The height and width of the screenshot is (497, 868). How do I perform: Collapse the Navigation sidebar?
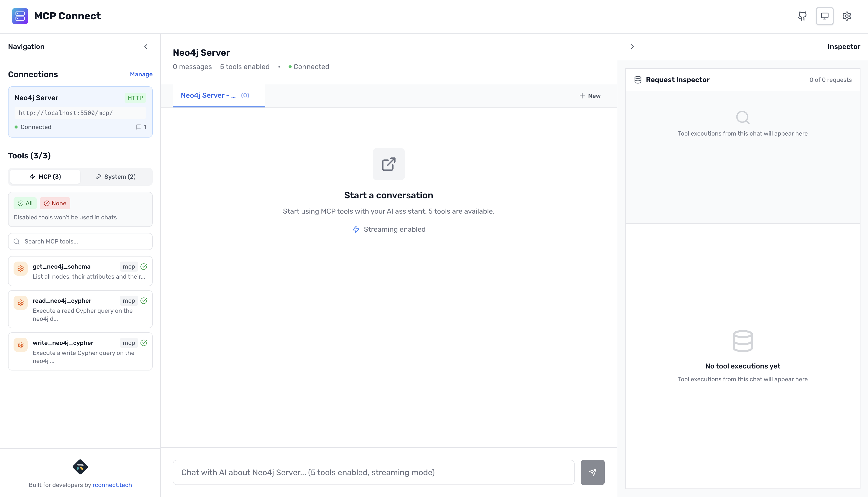[x=146, y=46]
